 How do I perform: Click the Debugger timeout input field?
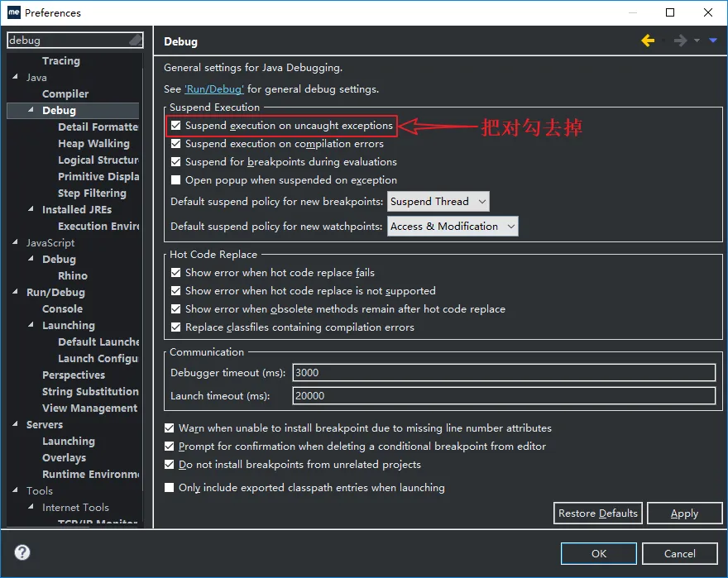tap(504, 373)
